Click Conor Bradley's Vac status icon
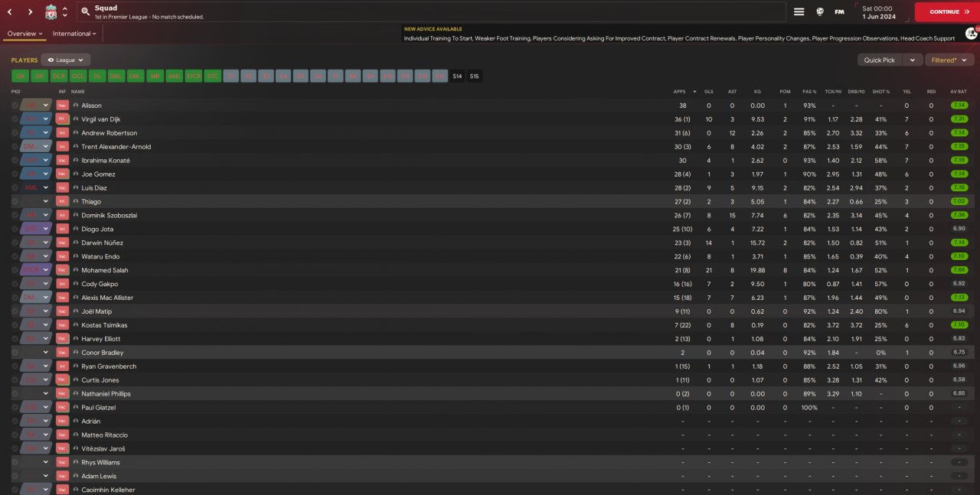Screen dimensions: 980x495 (62, 353)
